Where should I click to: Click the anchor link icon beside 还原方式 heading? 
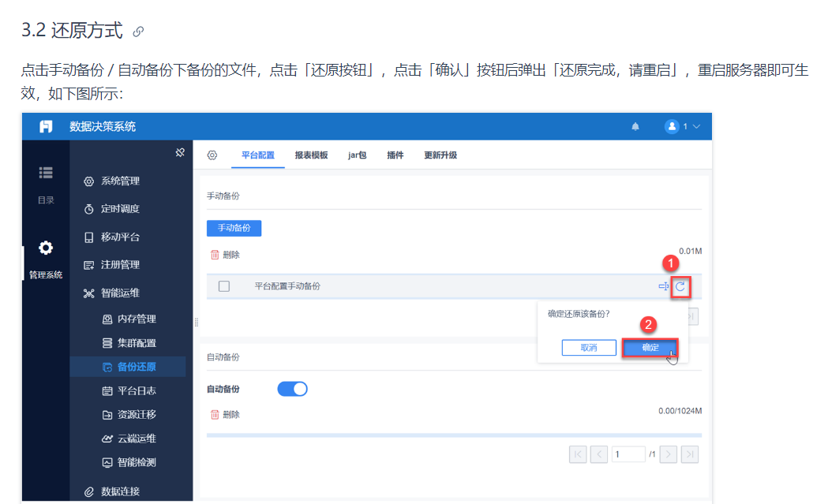139,32
